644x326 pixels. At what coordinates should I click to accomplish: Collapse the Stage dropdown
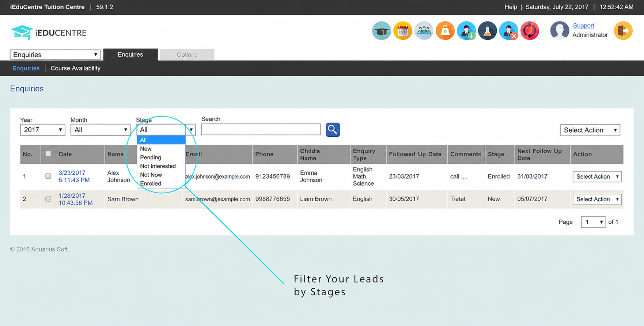(166, 130)
